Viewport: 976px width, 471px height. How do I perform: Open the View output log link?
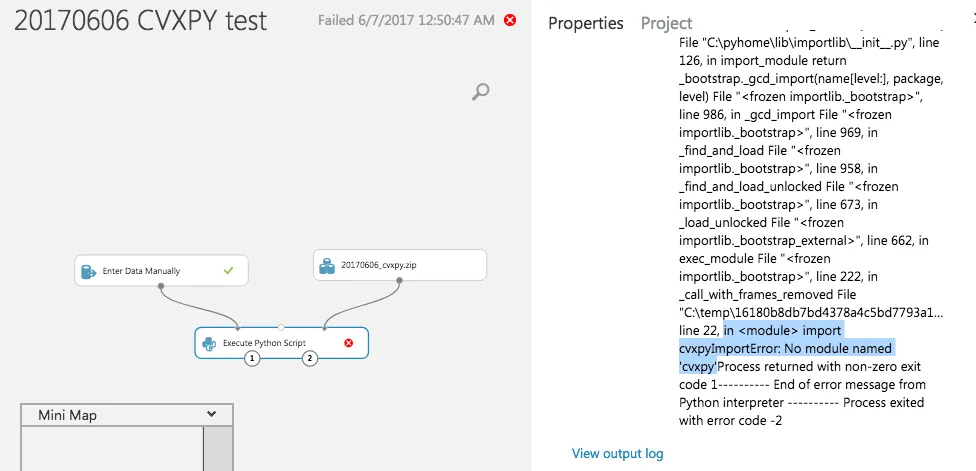coord(617,453)
